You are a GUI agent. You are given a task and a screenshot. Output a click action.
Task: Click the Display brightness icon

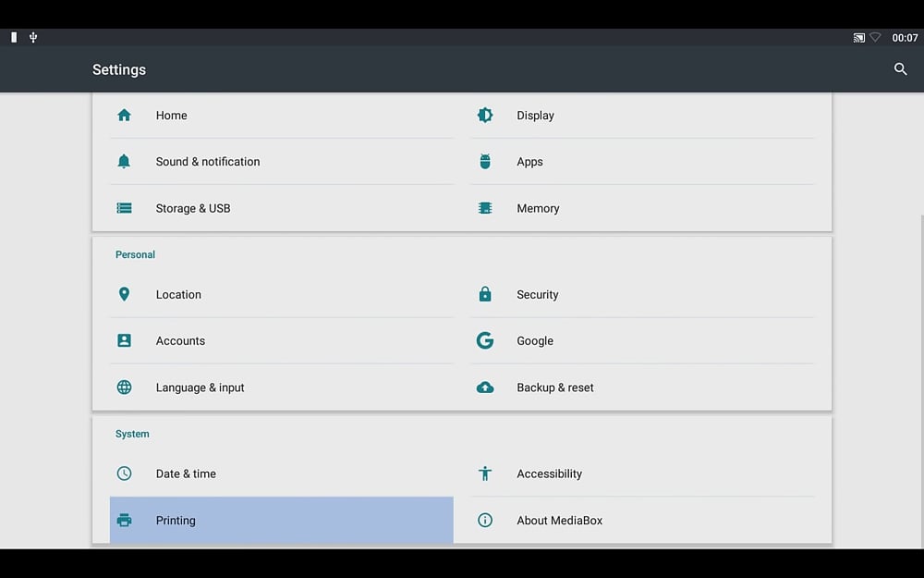(485, 115)
